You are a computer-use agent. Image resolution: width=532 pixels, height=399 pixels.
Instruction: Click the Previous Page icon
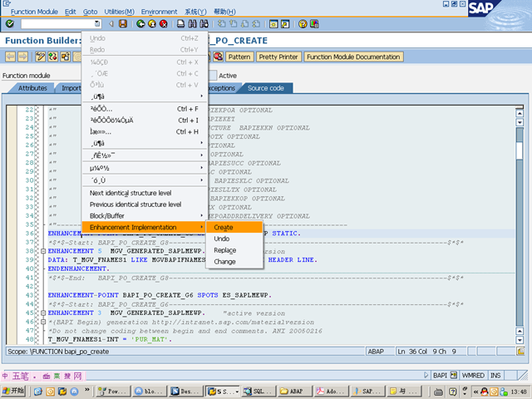tap(233, 24)
